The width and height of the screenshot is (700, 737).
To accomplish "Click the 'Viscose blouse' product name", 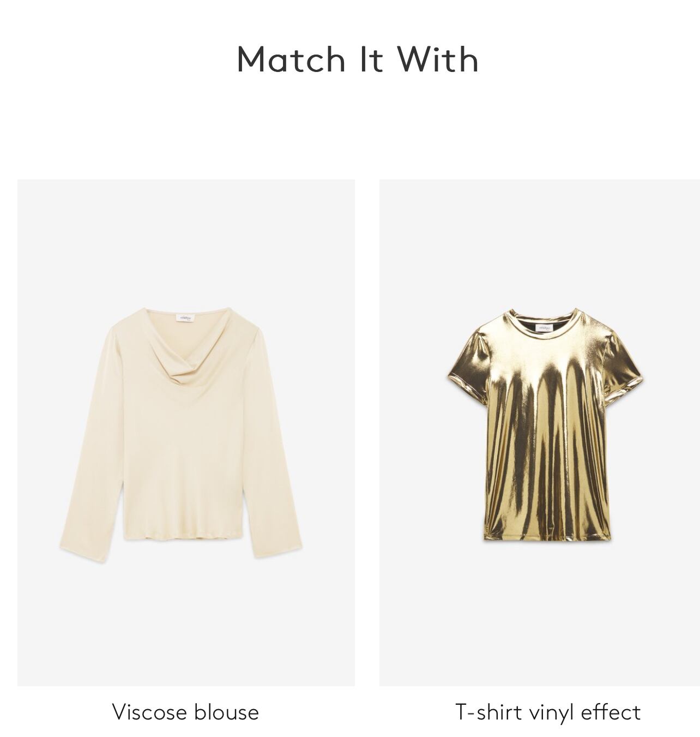I will [185, 712].
